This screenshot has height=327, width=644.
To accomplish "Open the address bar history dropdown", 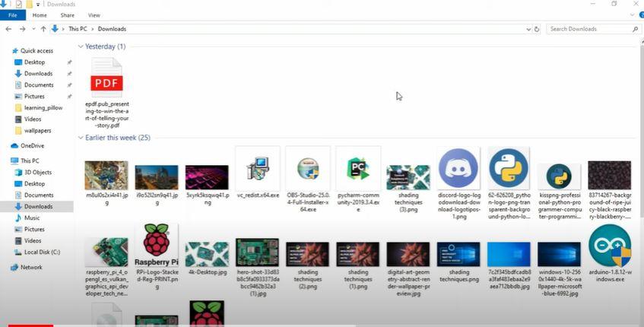I will pyautogui.click(x=528, y=29).
